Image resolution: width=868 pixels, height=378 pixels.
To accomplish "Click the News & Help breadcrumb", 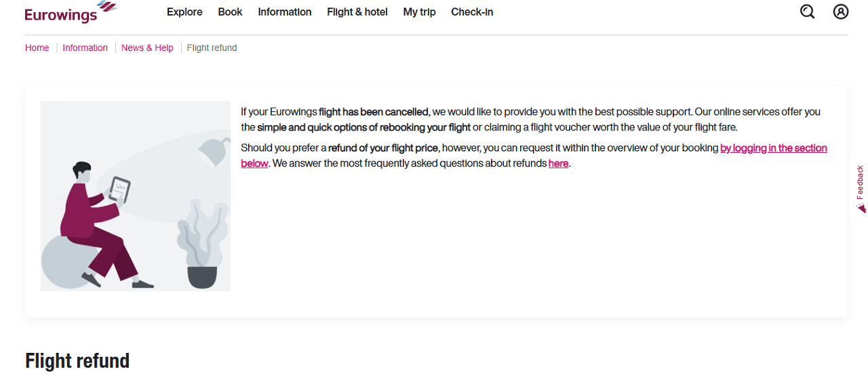I will click(147, 48).
